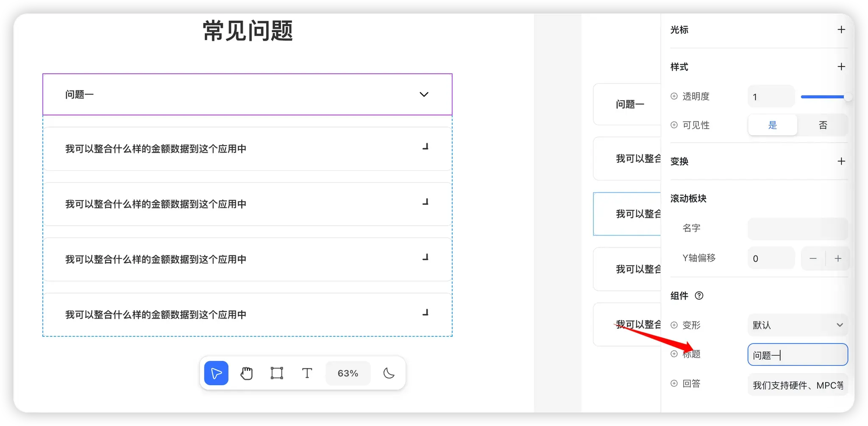The image size is (868, 426).
Task: Expand the 问题一 accordion chevron
Action: [424, 94]
